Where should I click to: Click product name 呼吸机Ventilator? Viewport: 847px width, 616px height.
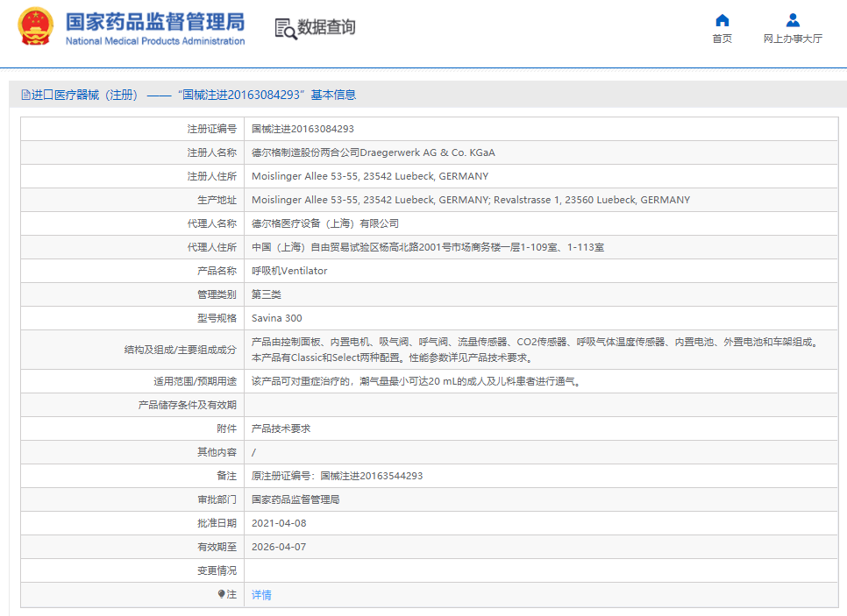coord(289,271)
